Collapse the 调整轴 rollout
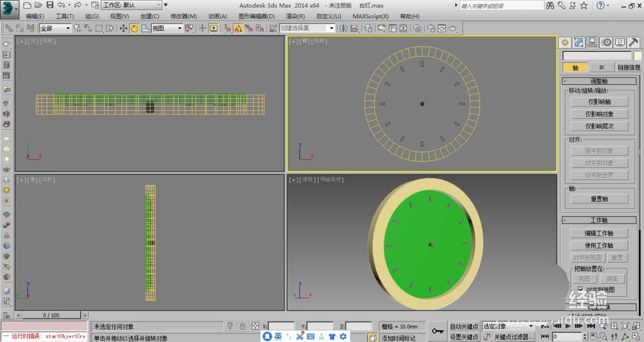 [x=599, y=81]
